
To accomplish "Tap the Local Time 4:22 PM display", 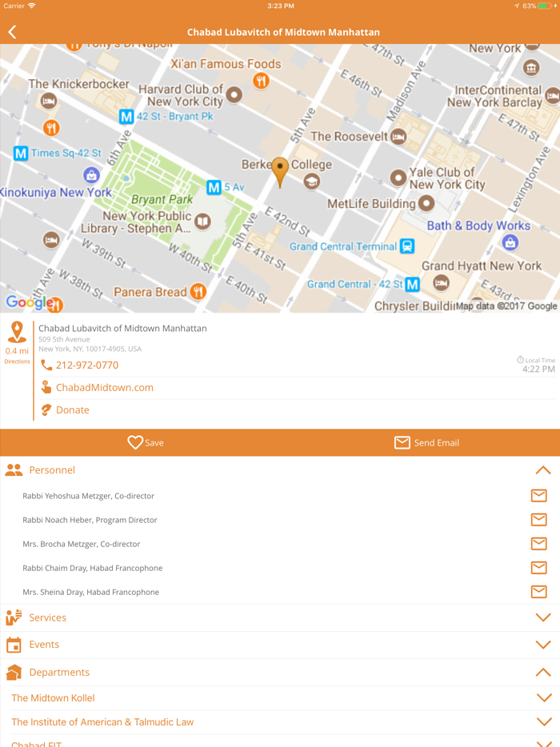I will click(536, 365).
